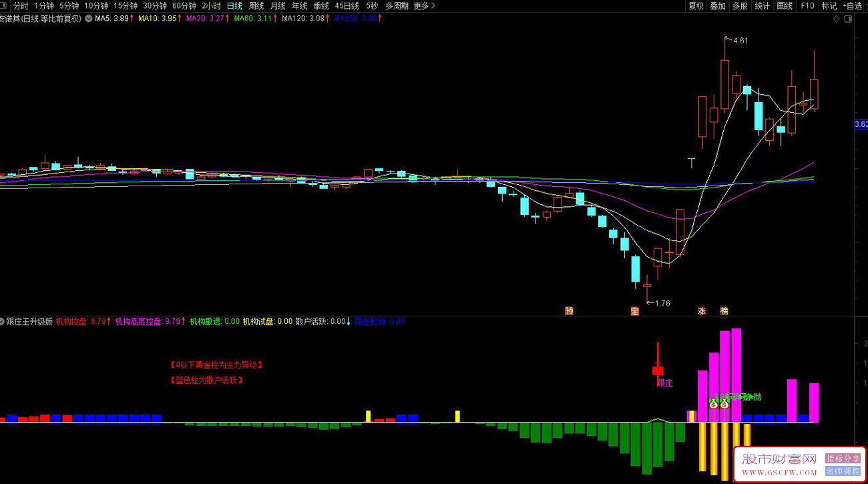Image resolution: width=868 pixels, height=484 pixels.
Task: Switch to 季线 quarterly chart
Action: click(321, 5)
